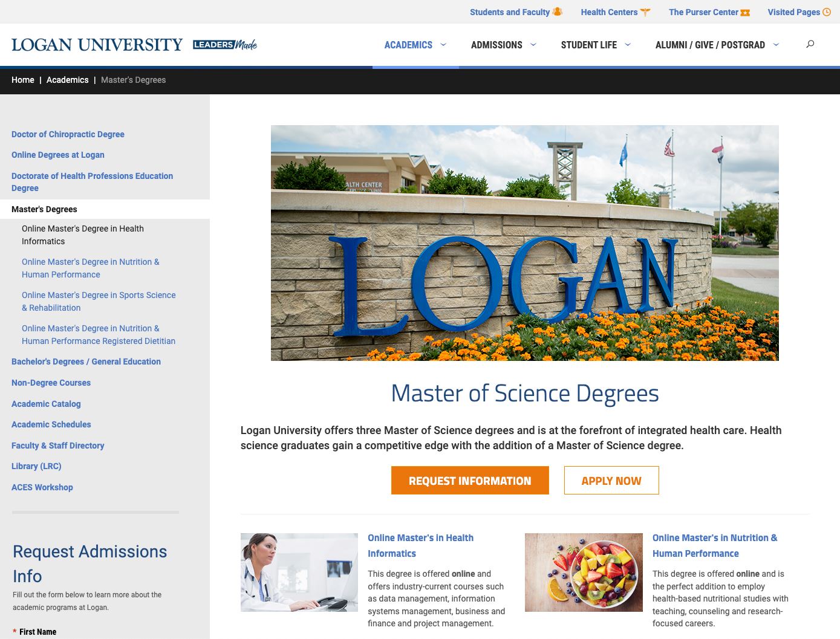The height and width of the screenshot is (639, 840).
Task: Open the Academic Catalog link
Action: coord(46,404)
